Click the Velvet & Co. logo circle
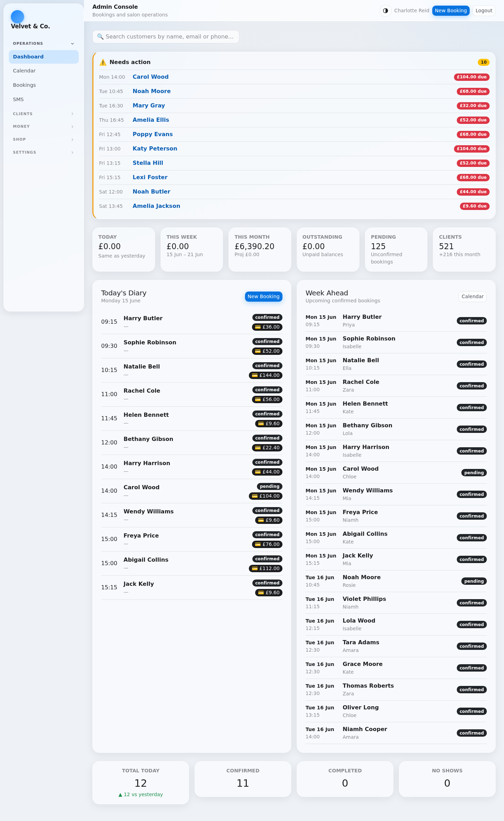Screen dimensions: 504x821 [17, 17]
